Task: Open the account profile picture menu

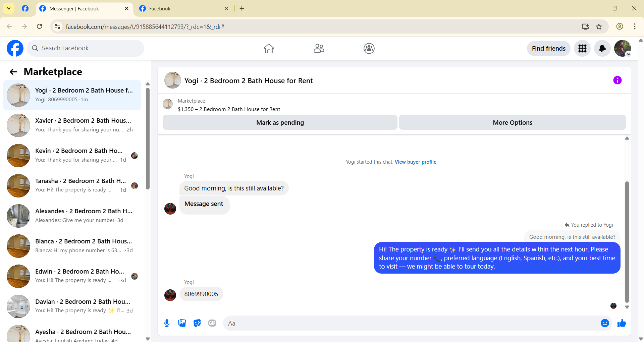Action: [x=623, y=48]
